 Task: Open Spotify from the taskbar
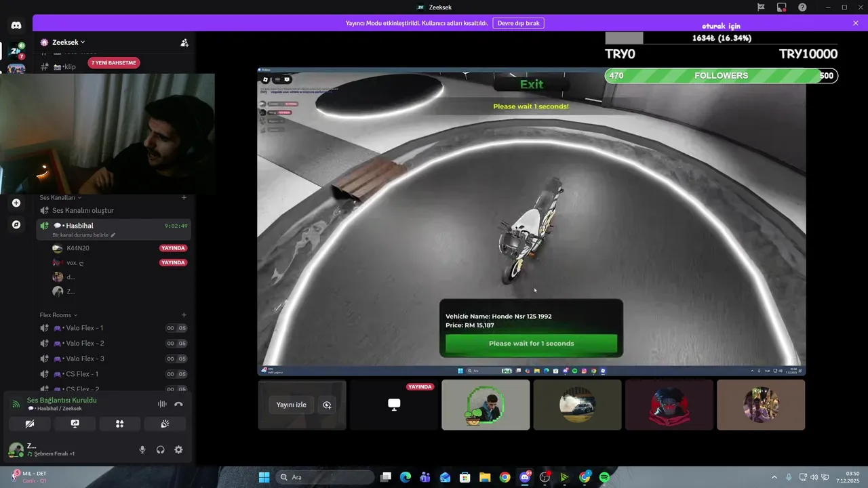click(x=604, y=477)
